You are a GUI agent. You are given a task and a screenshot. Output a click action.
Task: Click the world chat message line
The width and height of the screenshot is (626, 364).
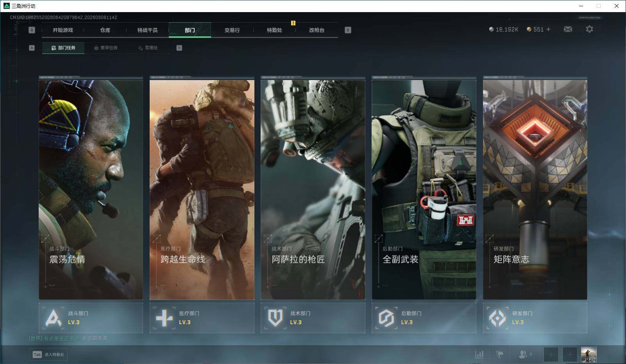click(68, 339)
